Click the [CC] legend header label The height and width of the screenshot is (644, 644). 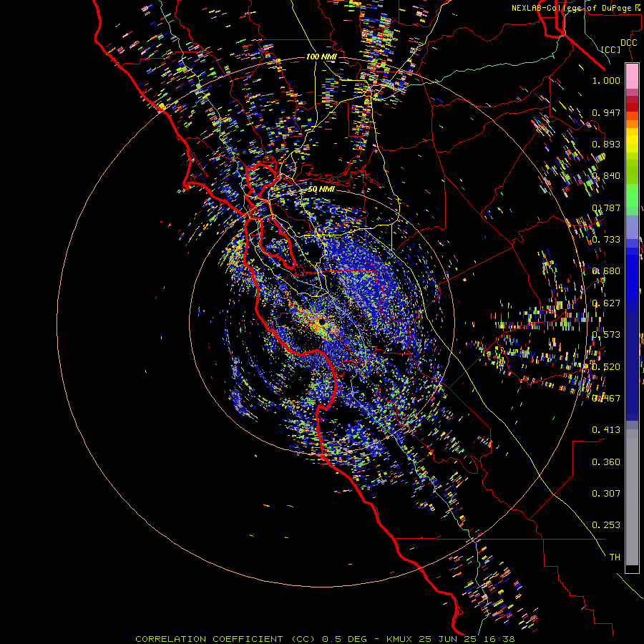click(x=610, y=49)
